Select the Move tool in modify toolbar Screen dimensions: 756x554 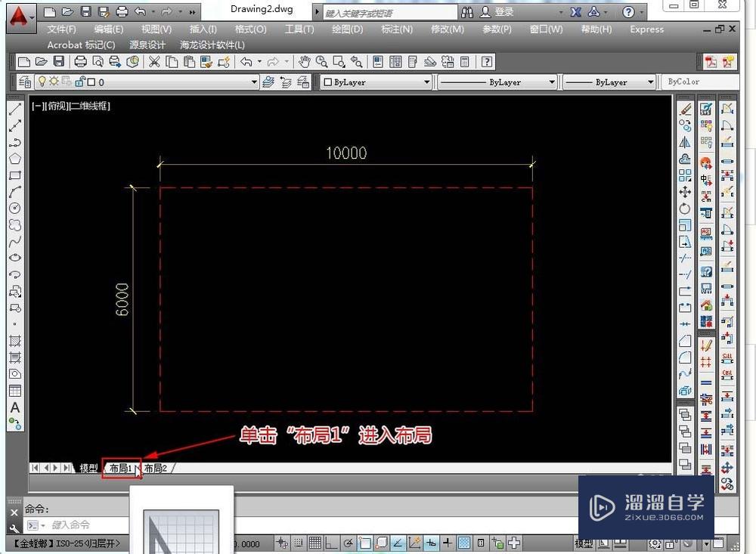(685, 192)
